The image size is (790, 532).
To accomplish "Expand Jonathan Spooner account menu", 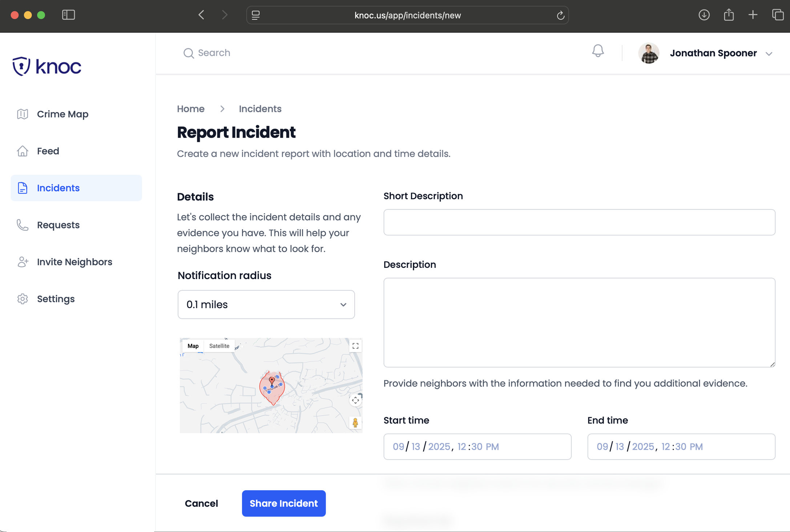I will 769,53.
